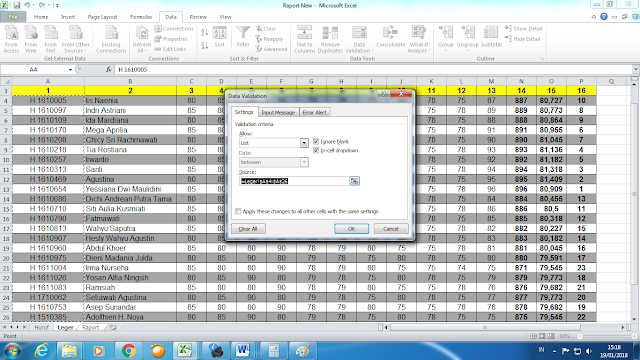Open Error Alert tab in dialog

point(314,112)
